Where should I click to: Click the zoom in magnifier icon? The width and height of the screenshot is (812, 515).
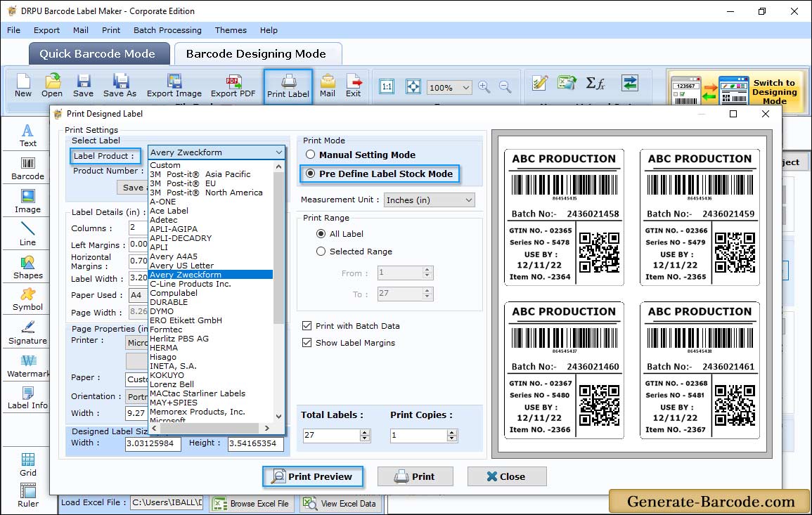tap(484, 87)
